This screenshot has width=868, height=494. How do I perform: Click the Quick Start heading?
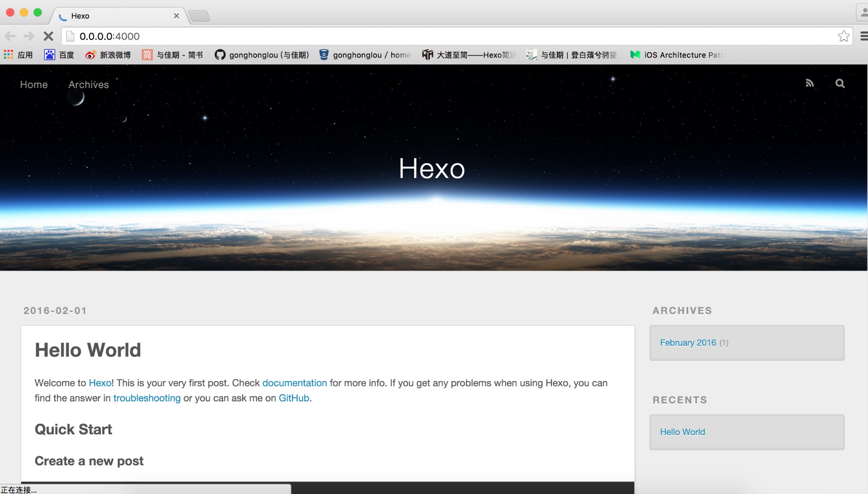(x=74, y=429)
